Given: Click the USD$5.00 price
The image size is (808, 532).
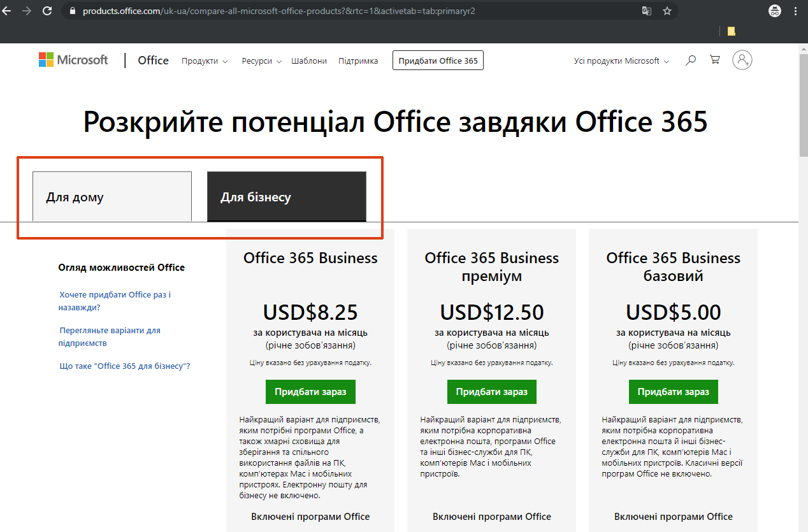Looking at the screenshot, I should [674, 312].
